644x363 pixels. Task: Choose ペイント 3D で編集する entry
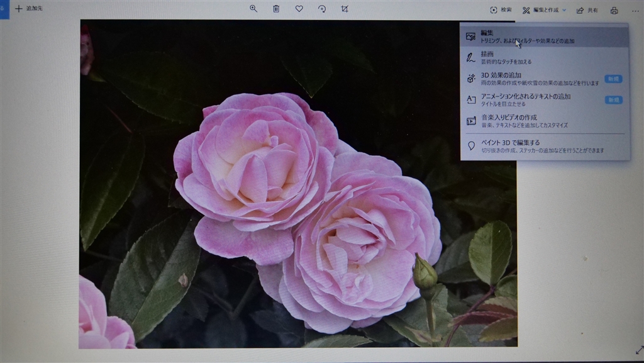tap(545, 146)
